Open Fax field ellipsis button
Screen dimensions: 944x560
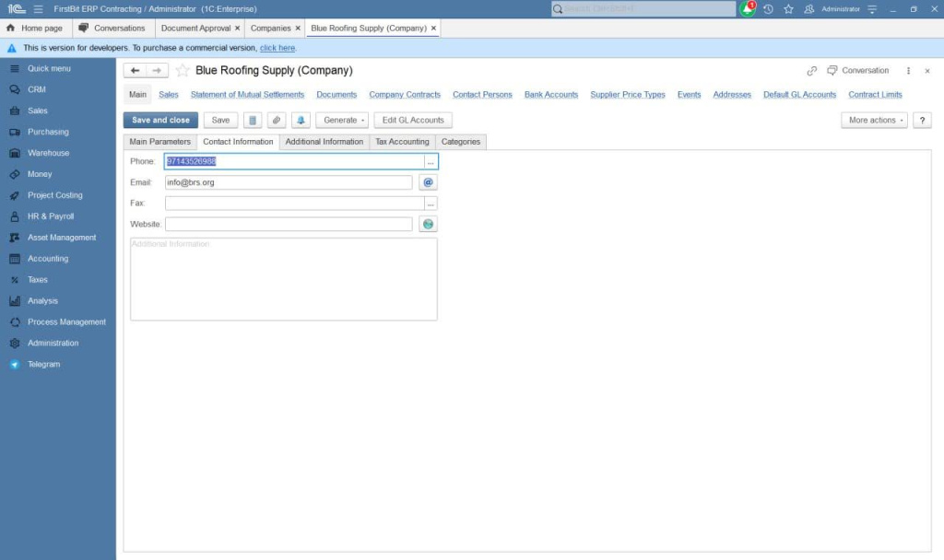click(431, 204)
